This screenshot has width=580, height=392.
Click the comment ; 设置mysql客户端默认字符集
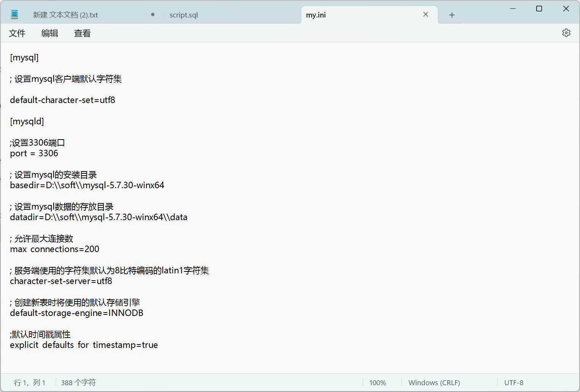[66, 79]
